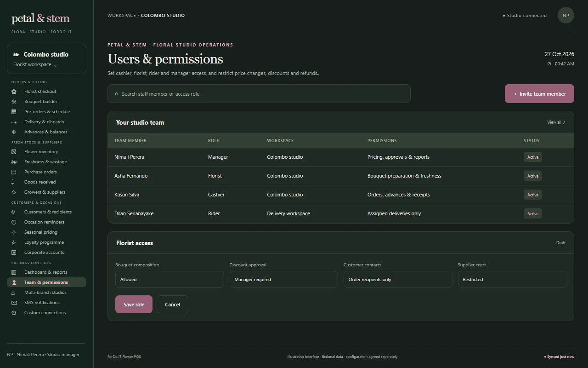588x368 pixels.
Task: Save the florist role
Action: pyautogui.click(x=134, y=305)
